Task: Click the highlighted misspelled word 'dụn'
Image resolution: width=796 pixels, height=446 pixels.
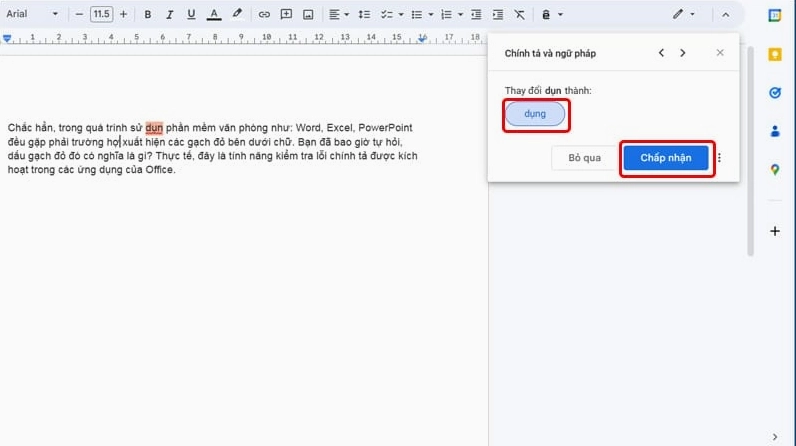Action: 154,128
